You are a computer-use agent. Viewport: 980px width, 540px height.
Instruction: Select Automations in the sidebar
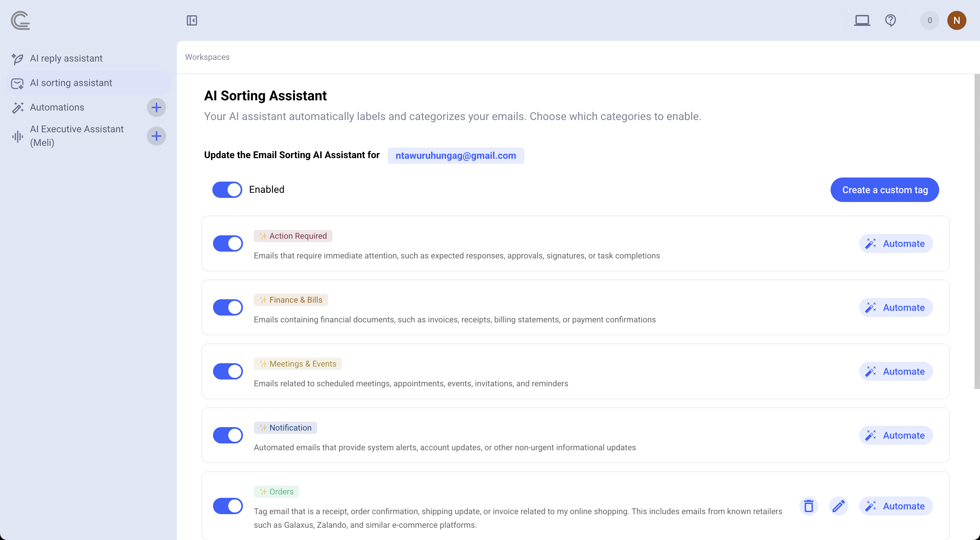click(57, 107)
